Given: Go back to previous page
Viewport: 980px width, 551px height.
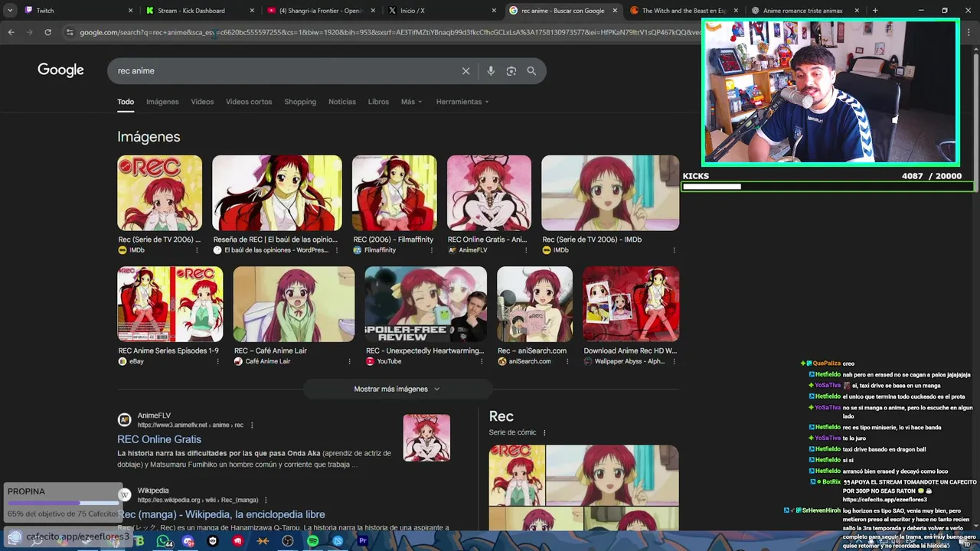Looking at the screenshot, I should click(x=11, y=32).
